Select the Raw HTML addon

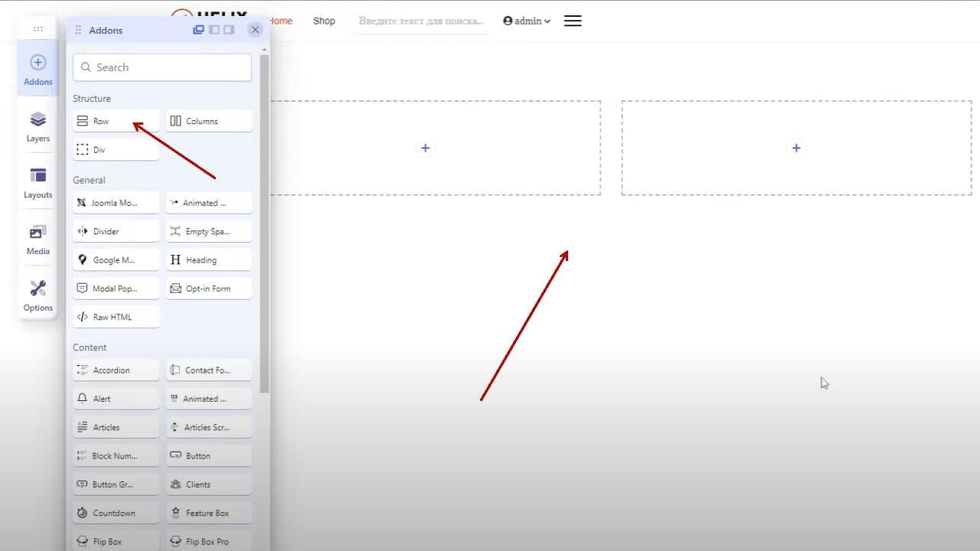point(116,317)
